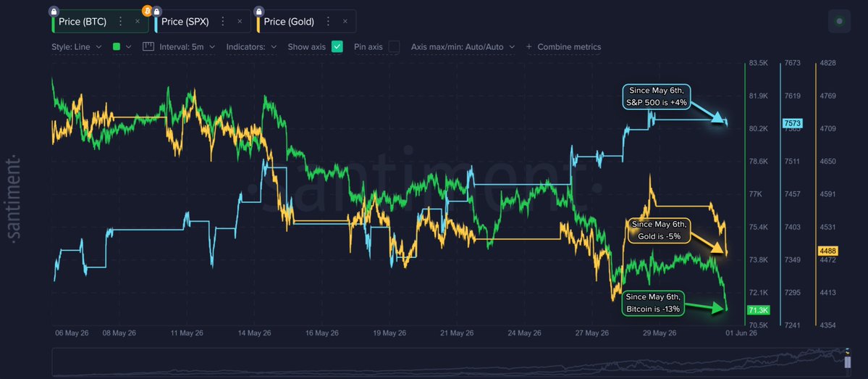Click the lock icon on Price (BTC) chip
Screen dimensions: 868x379
click(53, 11)
